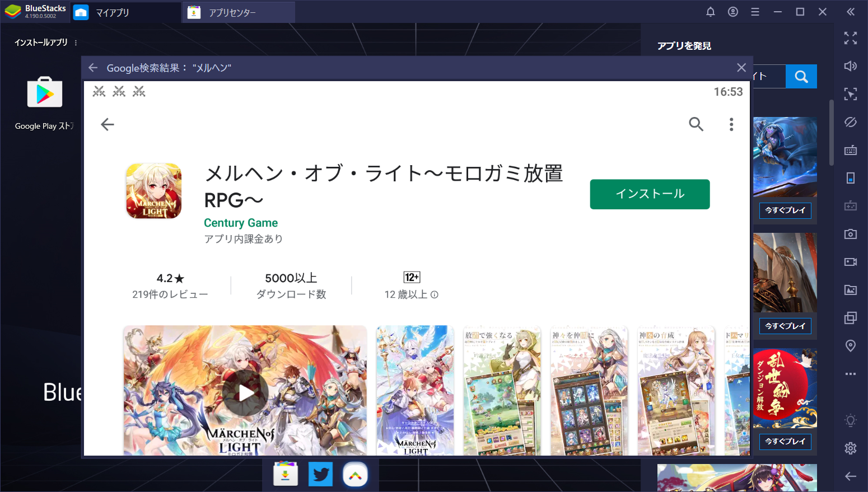
Task: Close the Google search results panel
Action: 741,68
